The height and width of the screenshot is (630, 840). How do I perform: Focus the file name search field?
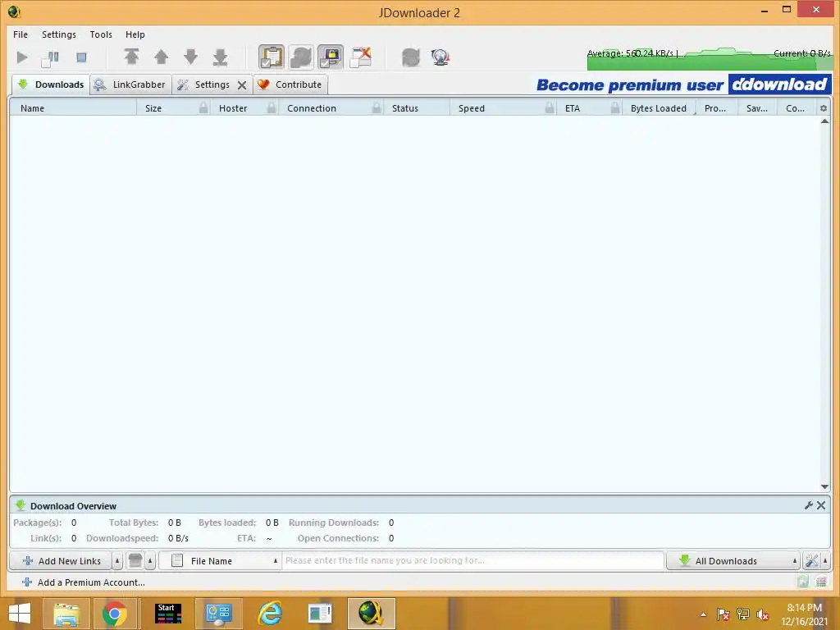tap(473, 561)
